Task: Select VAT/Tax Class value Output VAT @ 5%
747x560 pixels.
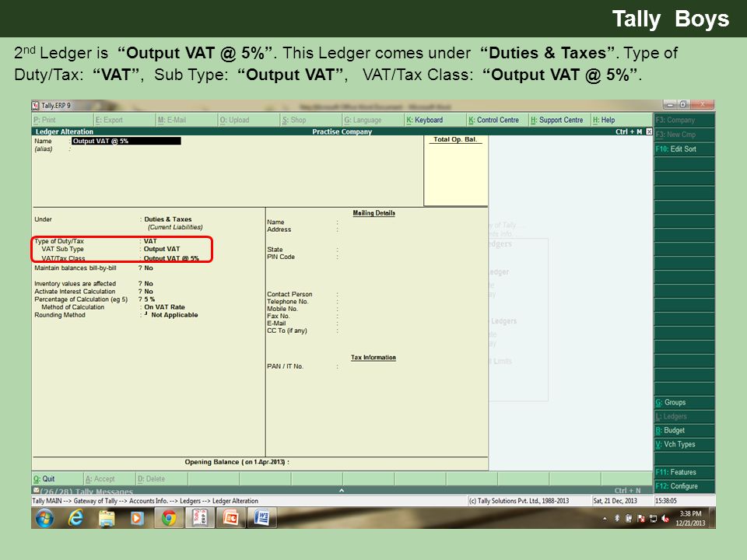Action: (x=171, y=258)
